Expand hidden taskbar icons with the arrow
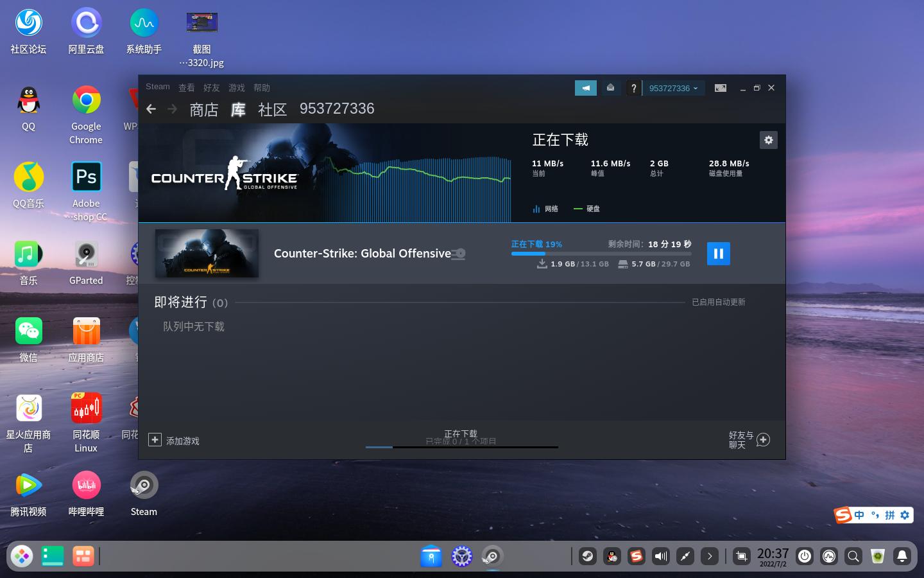 [710, 556]
